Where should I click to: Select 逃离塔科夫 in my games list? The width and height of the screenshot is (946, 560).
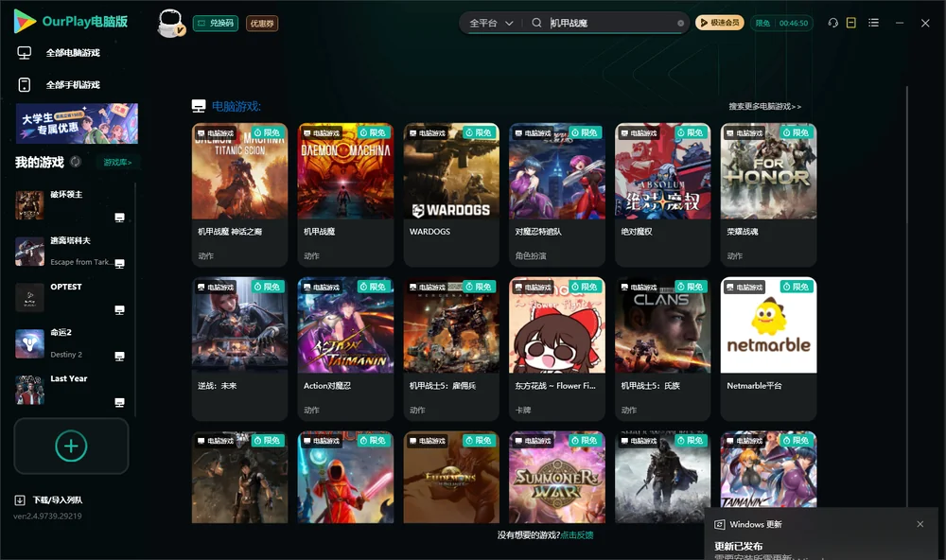[x=71, y=251]
